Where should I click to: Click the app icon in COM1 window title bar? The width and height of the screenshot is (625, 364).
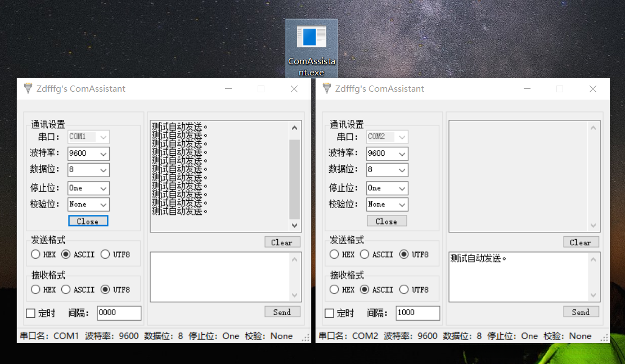[28, 88]
